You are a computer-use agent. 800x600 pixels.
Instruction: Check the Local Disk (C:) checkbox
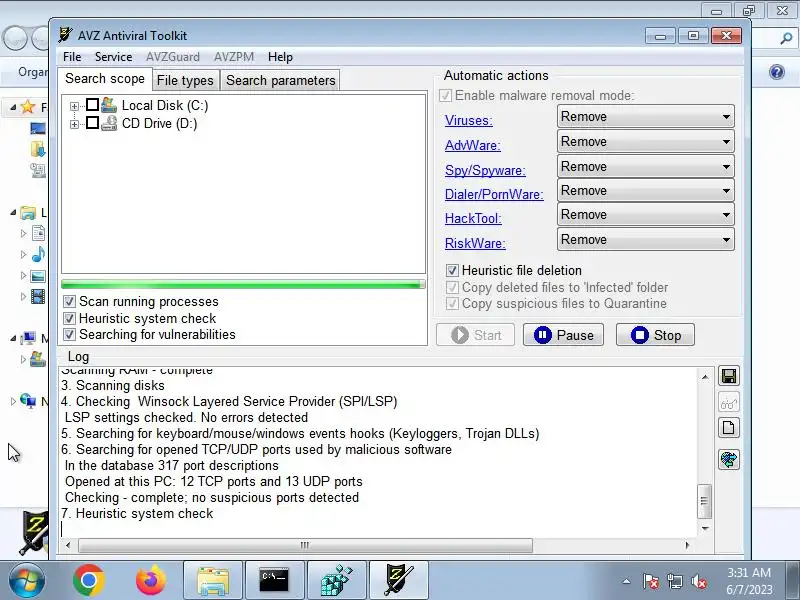92,105
